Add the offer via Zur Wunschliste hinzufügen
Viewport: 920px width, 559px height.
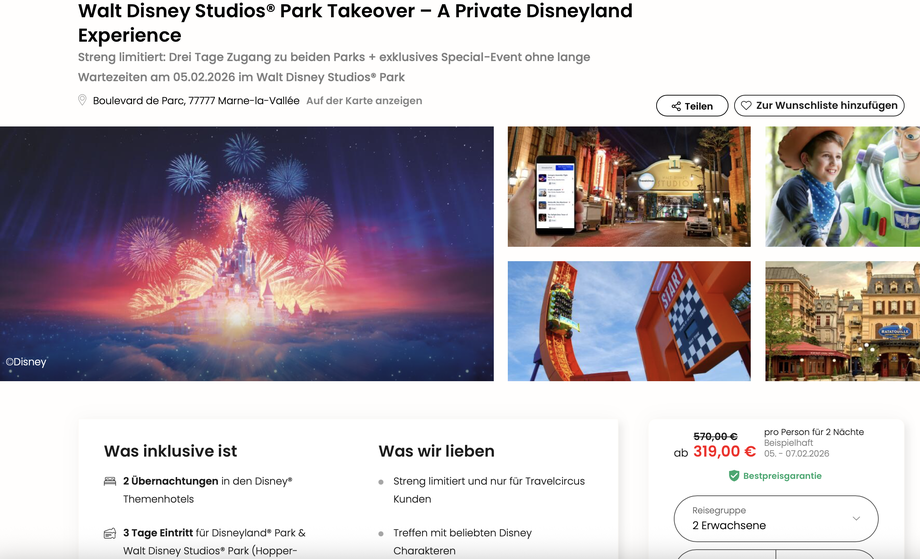(819, 106)
